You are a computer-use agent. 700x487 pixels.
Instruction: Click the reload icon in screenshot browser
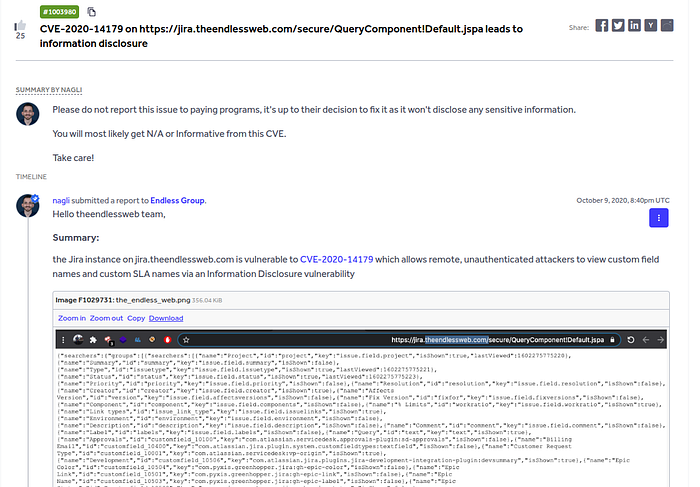pyautogui.click(x=631, y=340)
